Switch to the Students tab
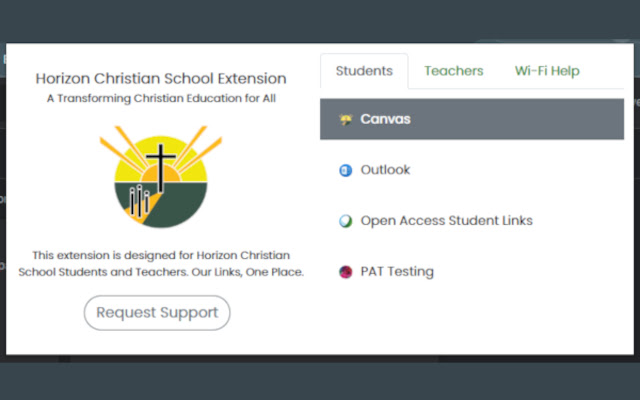 [364, 71]
